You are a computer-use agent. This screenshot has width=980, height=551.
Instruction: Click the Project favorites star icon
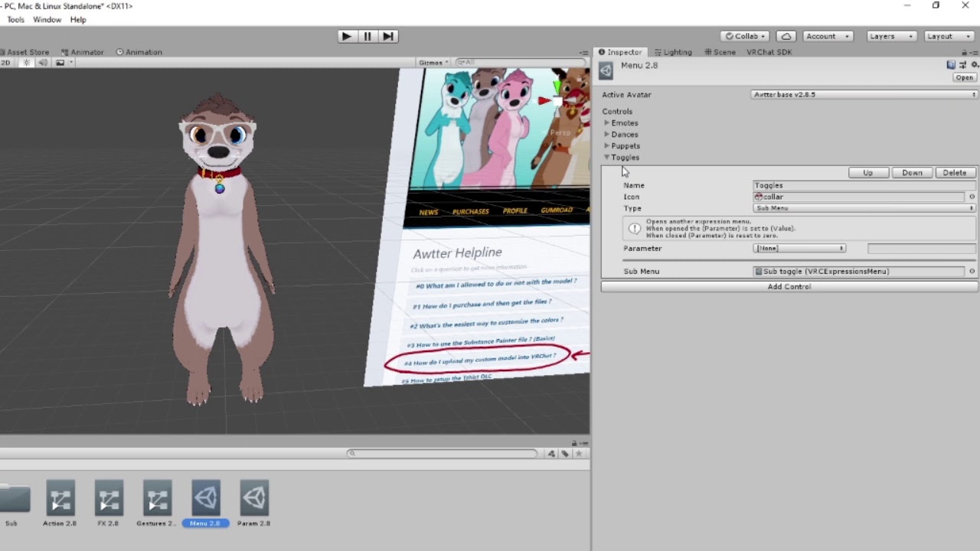point(579,453)
